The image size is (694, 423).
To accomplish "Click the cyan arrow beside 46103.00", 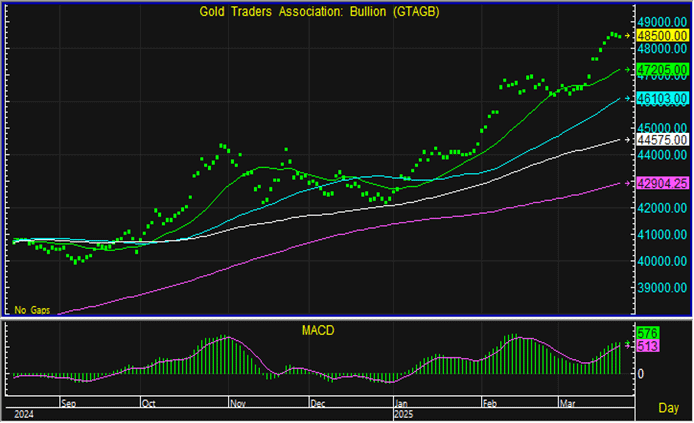I will [x=629, y=98].
